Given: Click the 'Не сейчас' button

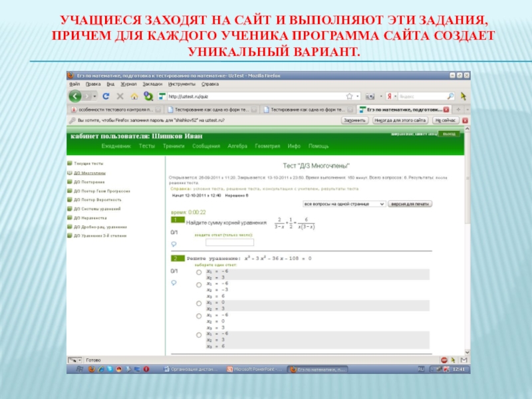Looking at the screenshot, I should [x=446, y=120].
